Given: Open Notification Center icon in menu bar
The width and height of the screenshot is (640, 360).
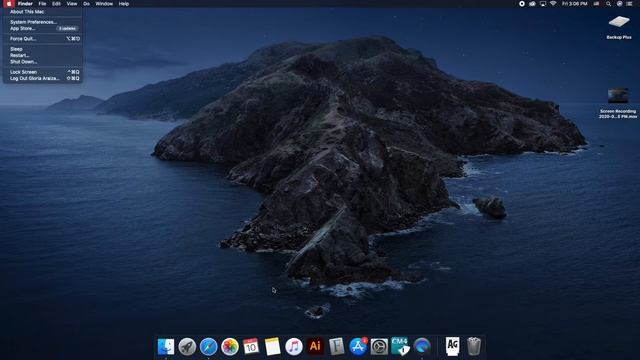Looking at the screenshot, I should pyautogui.click(x=629, y=4).
